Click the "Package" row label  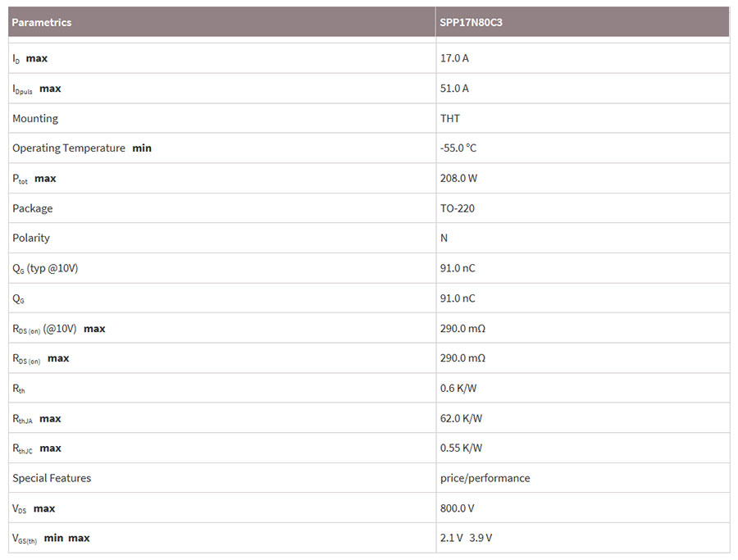[33, 208]
